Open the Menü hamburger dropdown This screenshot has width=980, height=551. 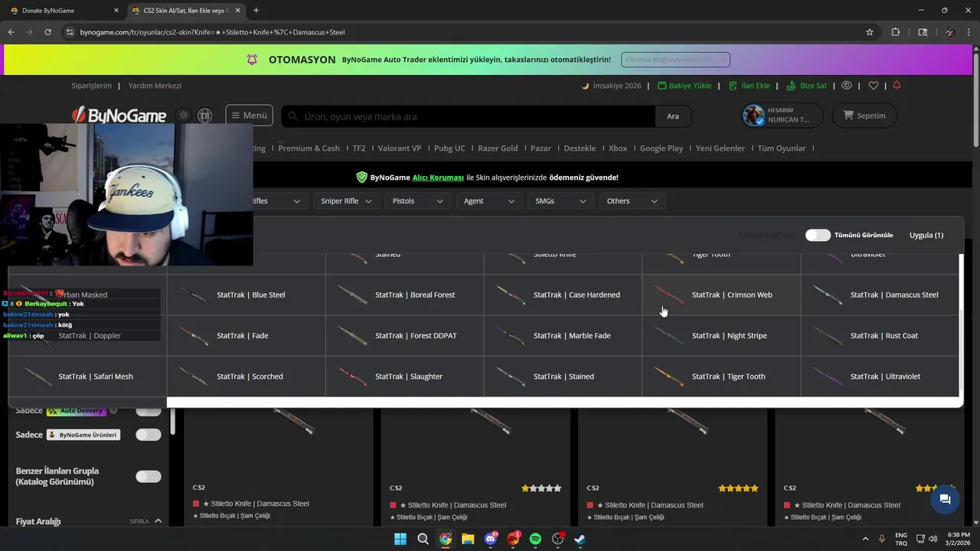tap(249, 116)
